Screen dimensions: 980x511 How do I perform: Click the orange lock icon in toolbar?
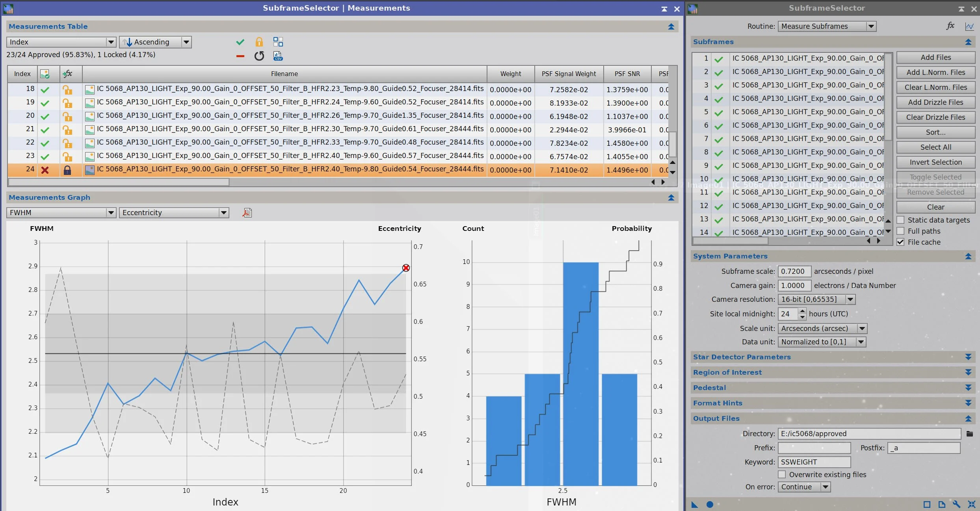coord(259,42)
